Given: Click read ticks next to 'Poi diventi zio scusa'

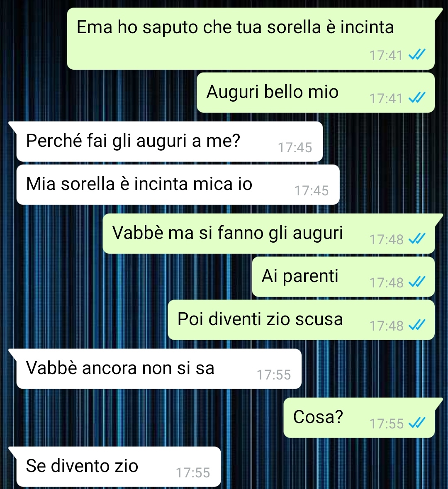Looking at the screenshot, I should click(417, 325).
